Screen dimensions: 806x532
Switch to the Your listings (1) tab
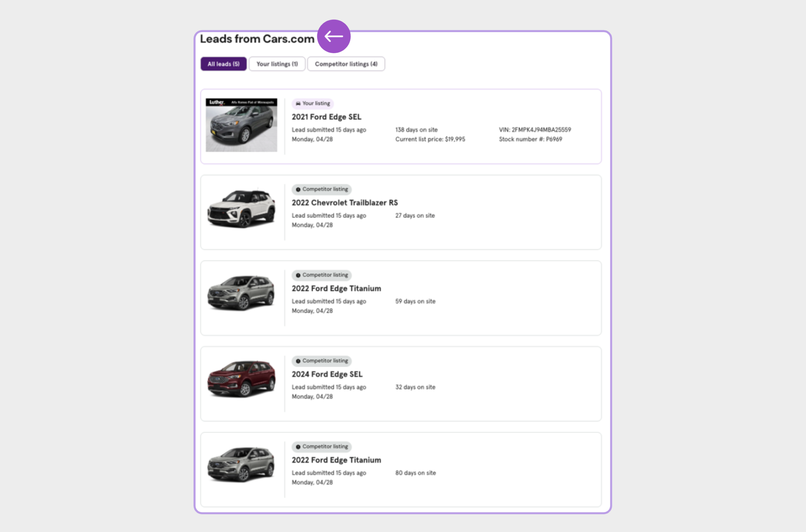click(x=277, y=64)
